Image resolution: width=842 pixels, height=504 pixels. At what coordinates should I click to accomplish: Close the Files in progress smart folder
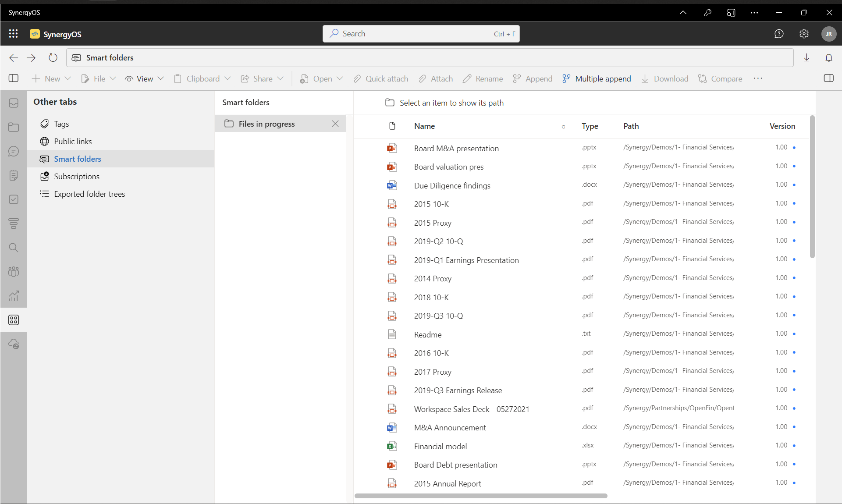pos(335,124)
